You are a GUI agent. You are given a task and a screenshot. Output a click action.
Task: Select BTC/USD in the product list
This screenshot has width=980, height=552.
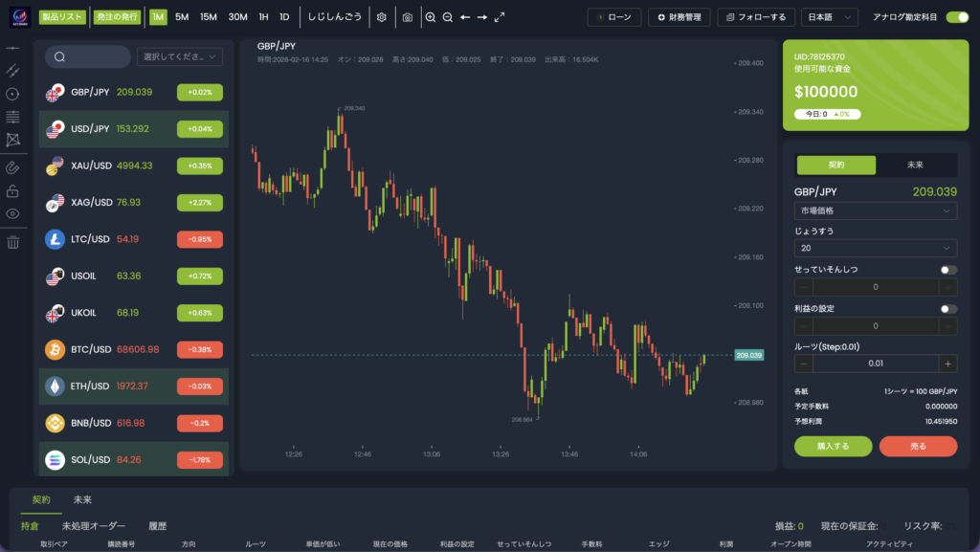click(133, 349)
